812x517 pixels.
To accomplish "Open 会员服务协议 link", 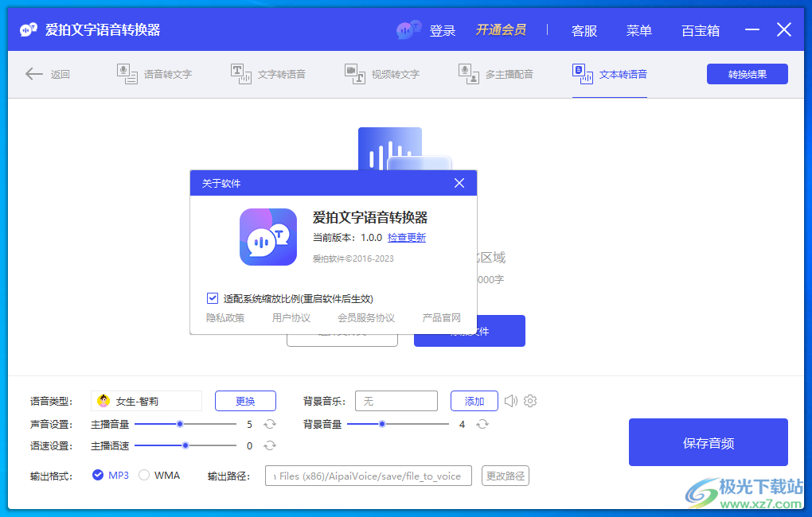I will (366, 317).
